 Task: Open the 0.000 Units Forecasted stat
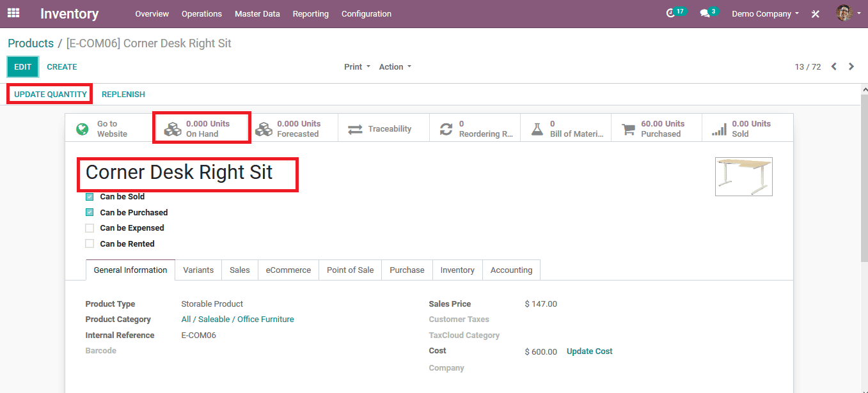coord(293,128)
